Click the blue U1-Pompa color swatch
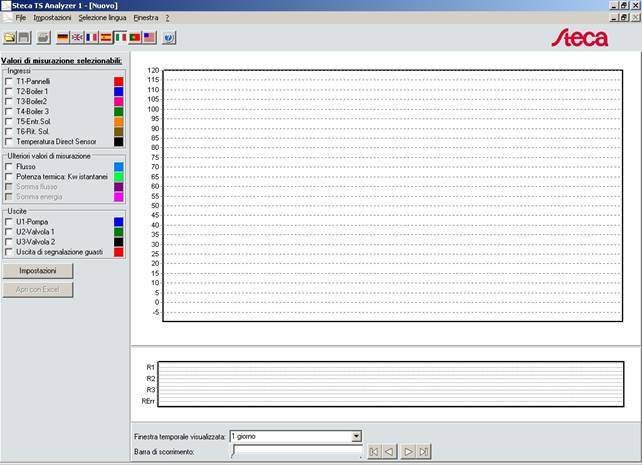Image resolution: width=642 pixels, height=465 pixels. point(118,222)
